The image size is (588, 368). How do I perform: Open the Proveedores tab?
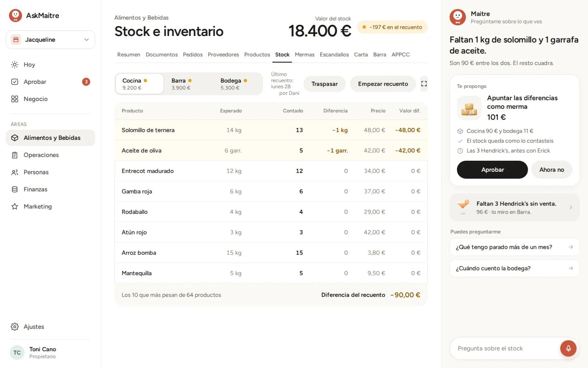point(223,54)
